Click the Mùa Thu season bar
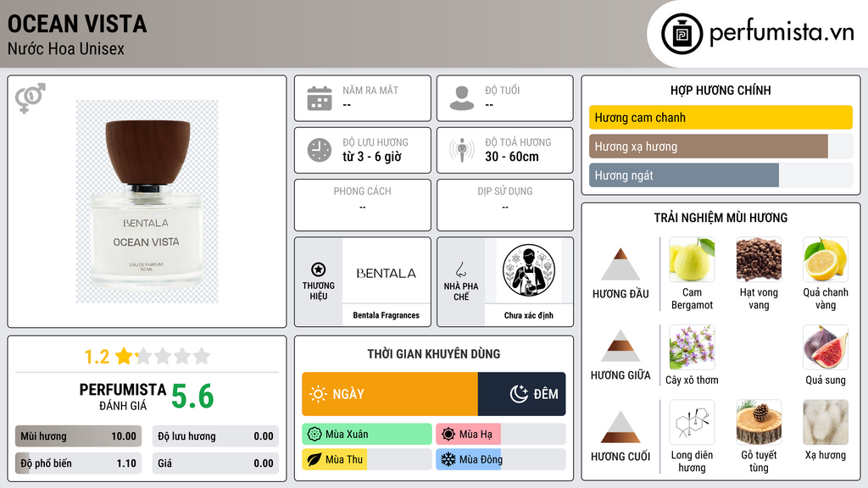The height and width of the screenshot is (488, 868). (367, 459)
